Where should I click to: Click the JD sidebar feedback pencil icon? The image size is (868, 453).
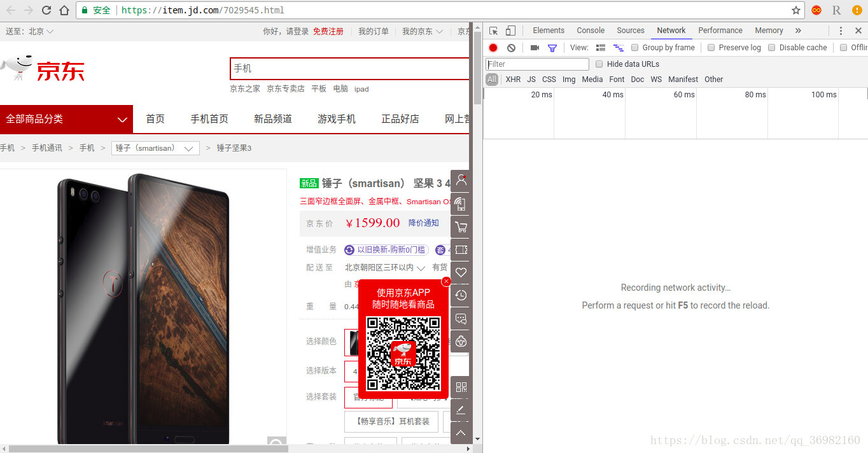pos(461,410)
